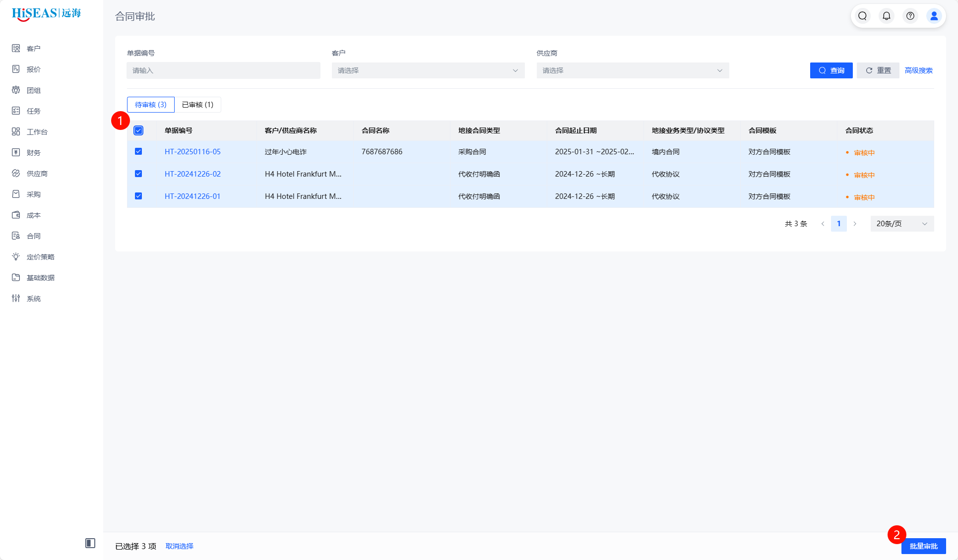Open contract link HT-20250116-05
The height and width of the screenshot is (560, 958).
click(192, 152)
